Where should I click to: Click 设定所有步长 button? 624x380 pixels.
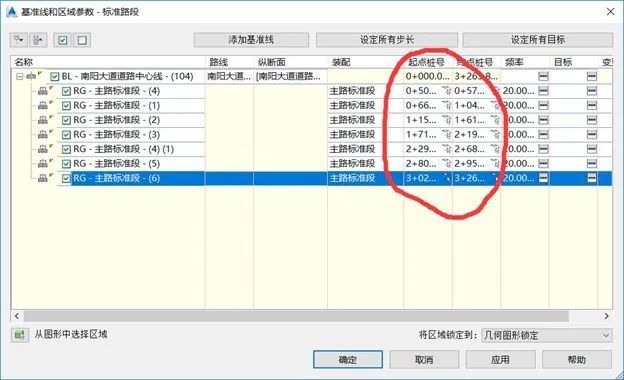click(387, 40)
